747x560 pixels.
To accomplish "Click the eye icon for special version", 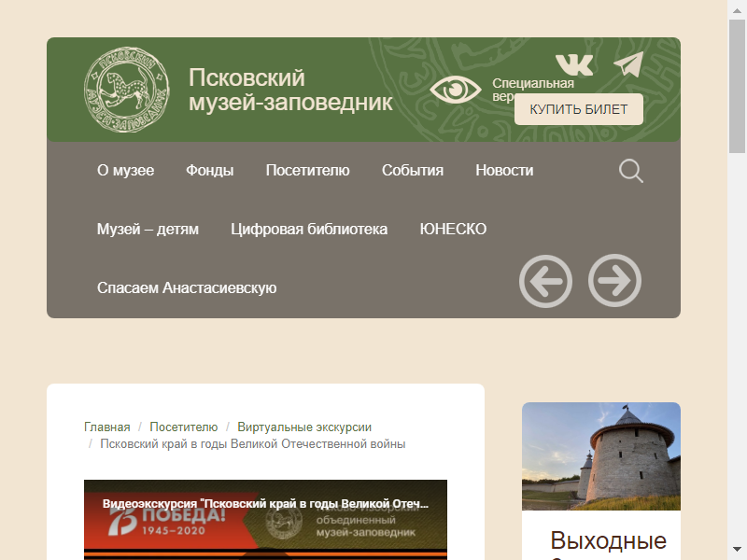I will coord(456,90).
